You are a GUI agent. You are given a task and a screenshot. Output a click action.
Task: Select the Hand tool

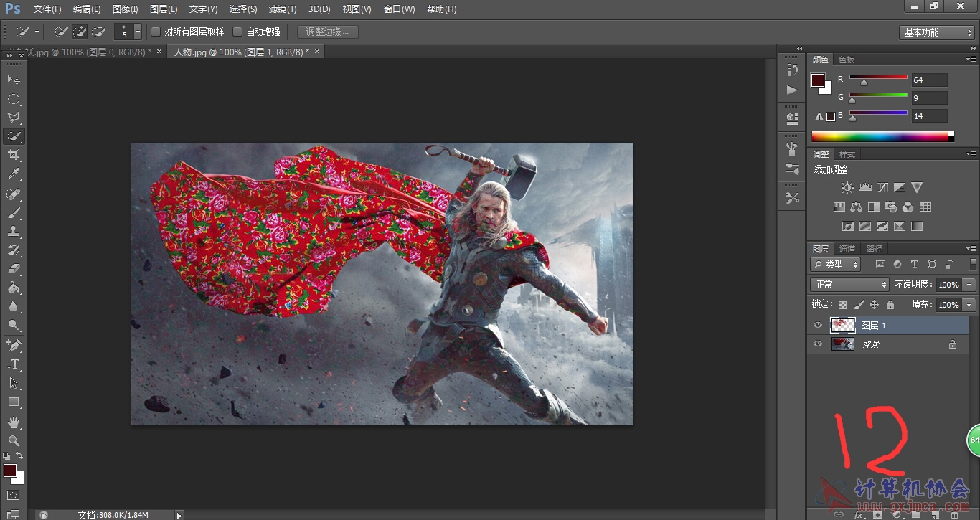(14, 422)
